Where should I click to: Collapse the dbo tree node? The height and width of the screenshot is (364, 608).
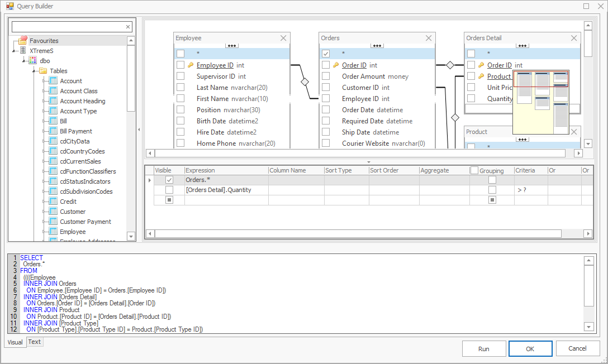pyautogui.click(x=24, y=61)
